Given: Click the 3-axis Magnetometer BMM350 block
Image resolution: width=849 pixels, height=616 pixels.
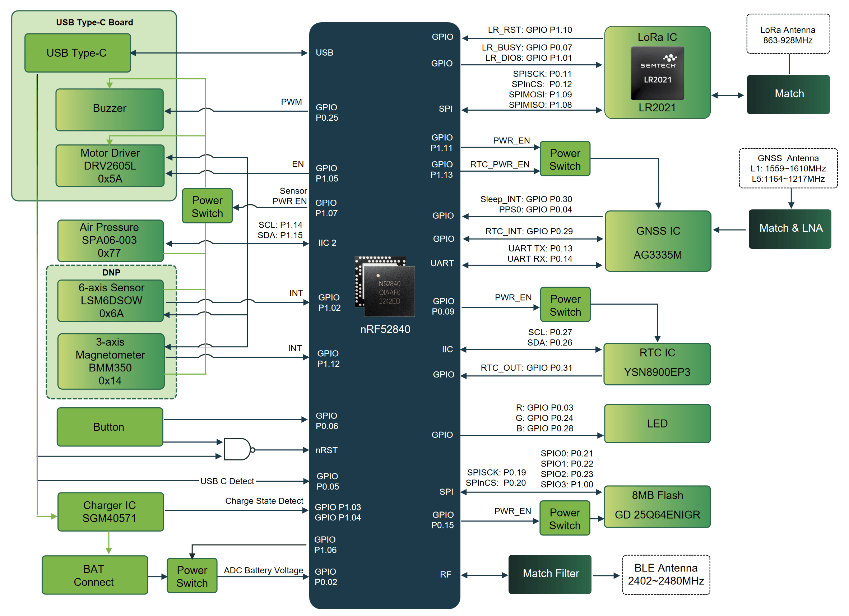Looking at the screenshot, I should pos(111,361).
